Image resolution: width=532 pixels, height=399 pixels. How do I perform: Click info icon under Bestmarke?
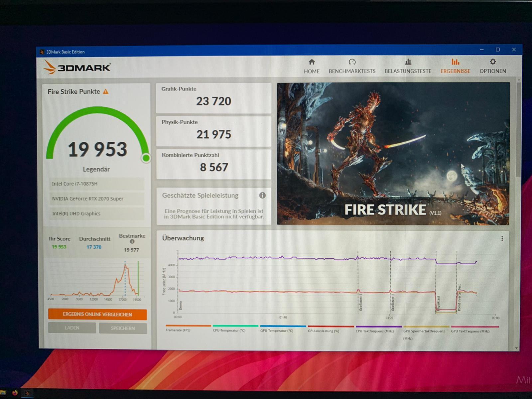(132, 242)
